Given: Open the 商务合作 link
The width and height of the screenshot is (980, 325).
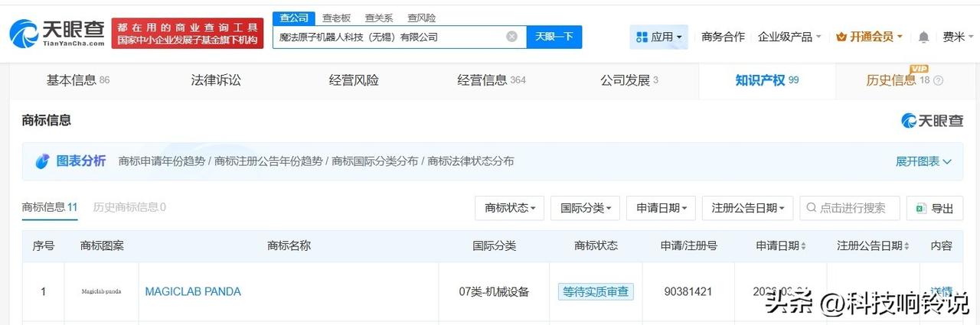Looking at the screenshot, I should pos(723,37).
